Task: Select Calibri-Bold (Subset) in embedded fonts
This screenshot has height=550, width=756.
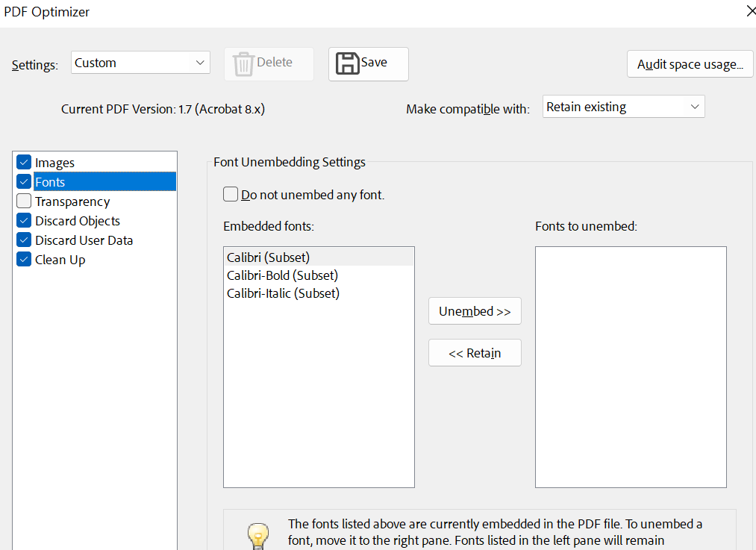Action: 282,275
